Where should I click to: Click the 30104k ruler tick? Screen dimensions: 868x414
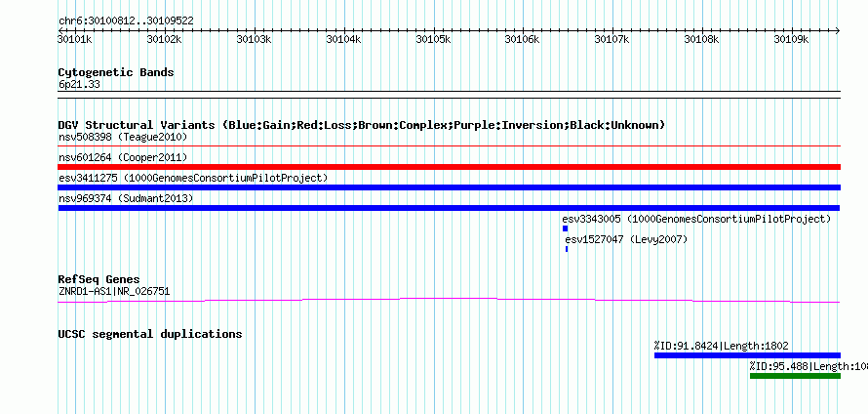(343, 39)
